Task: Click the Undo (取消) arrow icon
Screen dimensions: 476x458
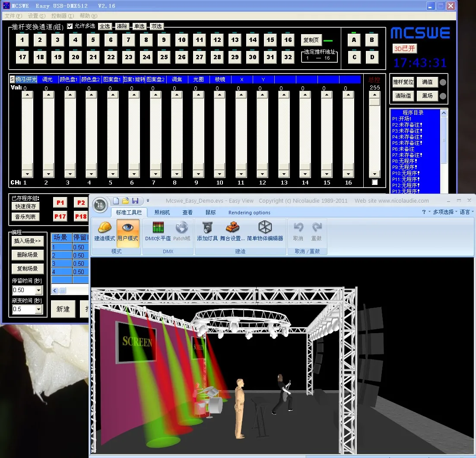Action: [x=298, y=227]
